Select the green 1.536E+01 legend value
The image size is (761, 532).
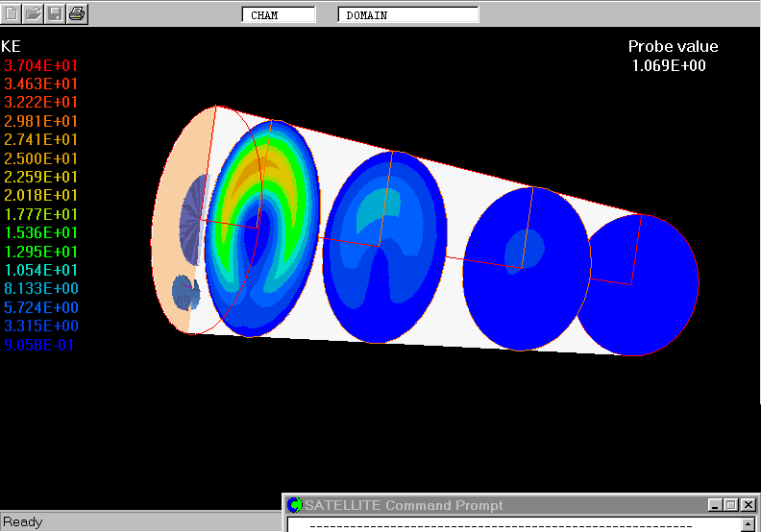tap(41, 233)
